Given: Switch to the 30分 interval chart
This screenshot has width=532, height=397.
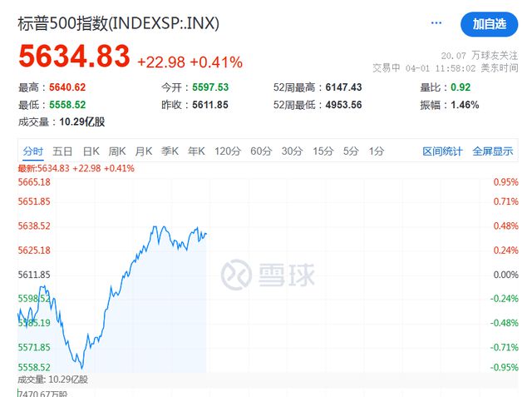Looking at the screenshot, I should click(292, 151).
